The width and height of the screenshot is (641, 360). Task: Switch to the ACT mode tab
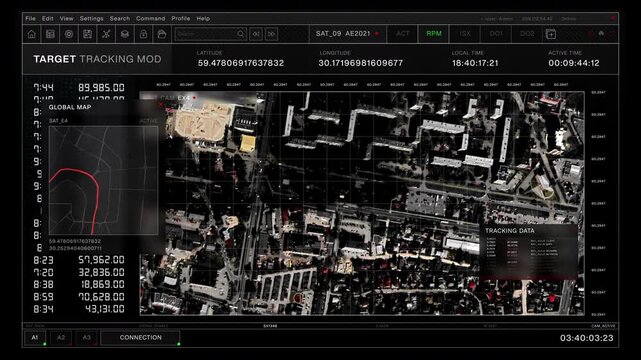(403, 34)
